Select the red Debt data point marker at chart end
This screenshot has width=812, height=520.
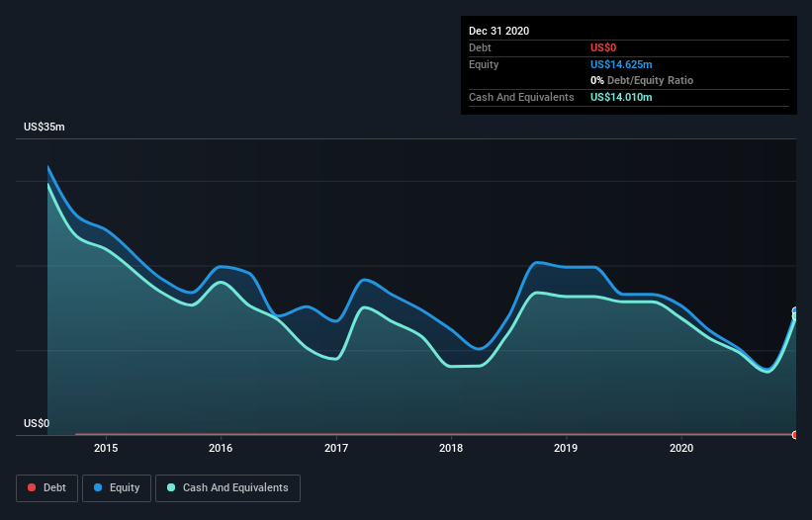point(795,435)
